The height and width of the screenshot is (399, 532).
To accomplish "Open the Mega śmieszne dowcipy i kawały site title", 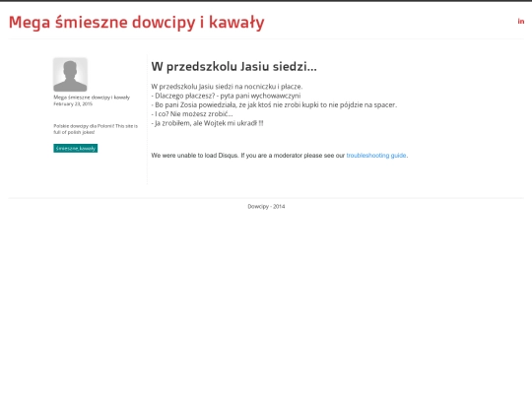I will coord(136,23).
